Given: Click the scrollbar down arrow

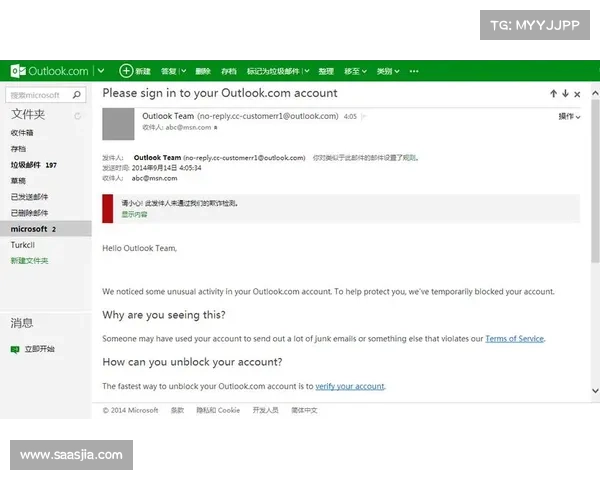Looking at the screenshot, I should pos(595,391).
